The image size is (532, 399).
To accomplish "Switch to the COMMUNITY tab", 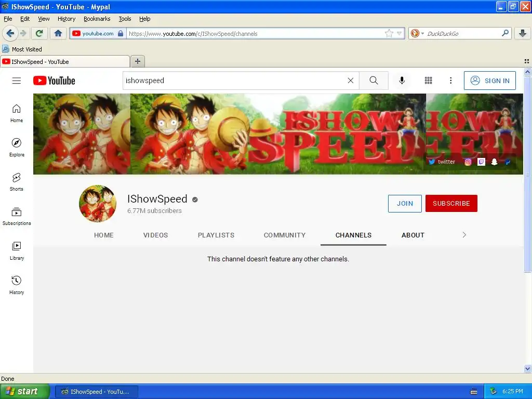I will click(x=285, y=235).
